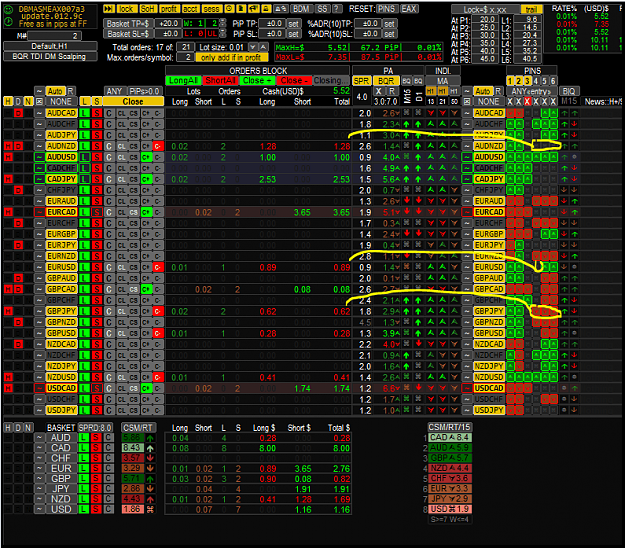Click the red 'Close -' button
Screen dimensions: 625x548
coord(294,81)
